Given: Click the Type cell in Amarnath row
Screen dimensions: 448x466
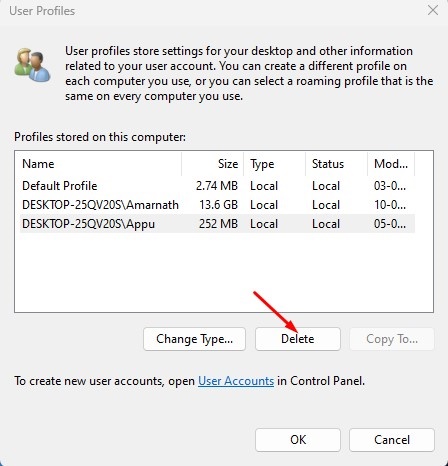Looking at the screenshot, I should [x=264, y=205].
